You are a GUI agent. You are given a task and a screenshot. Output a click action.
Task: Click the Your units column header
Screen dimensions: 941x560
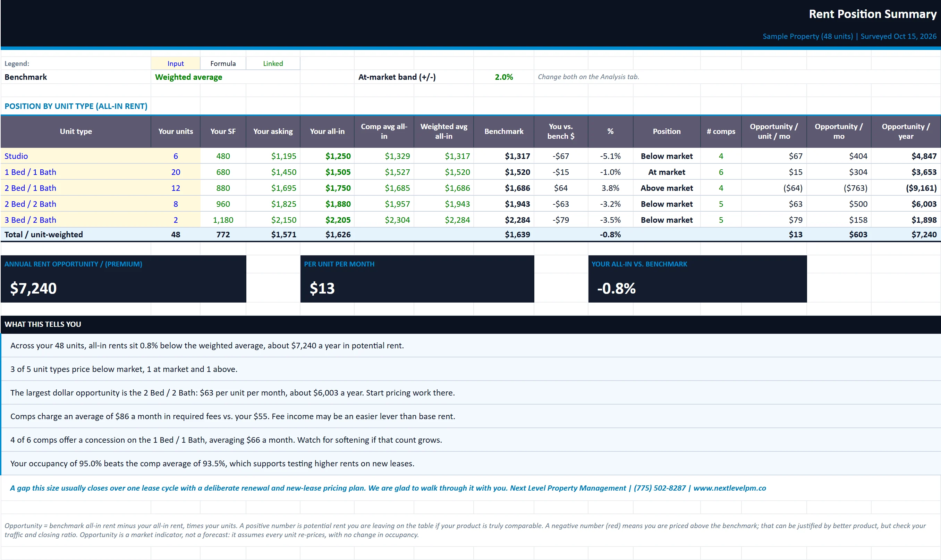[x=176, y=131]
